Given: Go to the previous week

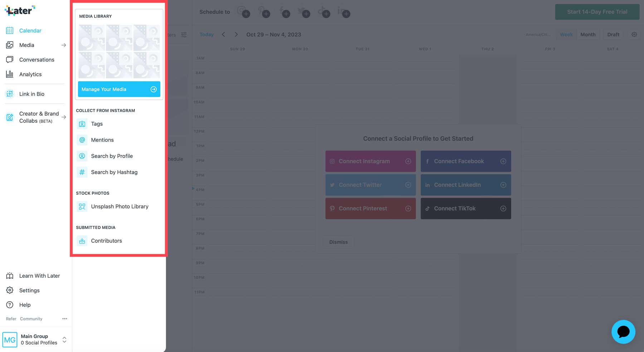Looking at the screenshot, I should (223, 35).
